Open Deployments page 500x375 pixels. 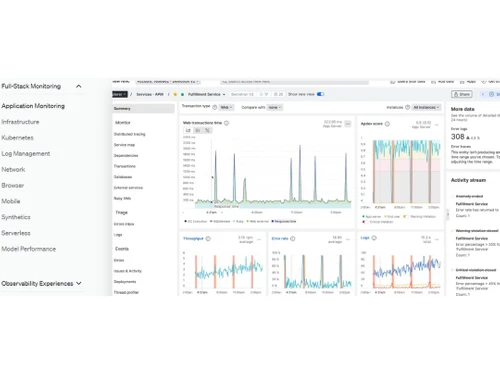125,282
